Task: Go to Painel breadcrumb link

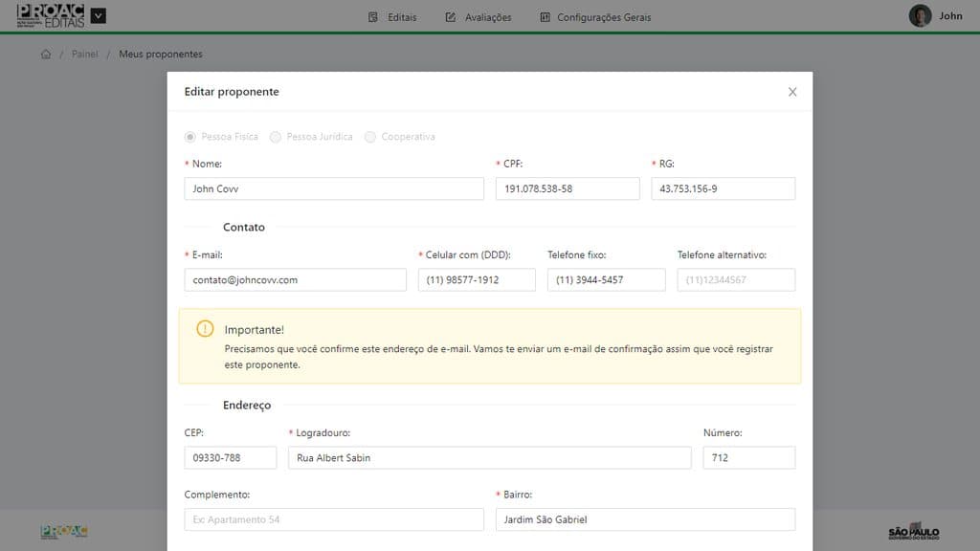Action: click(x=84, y=55)
